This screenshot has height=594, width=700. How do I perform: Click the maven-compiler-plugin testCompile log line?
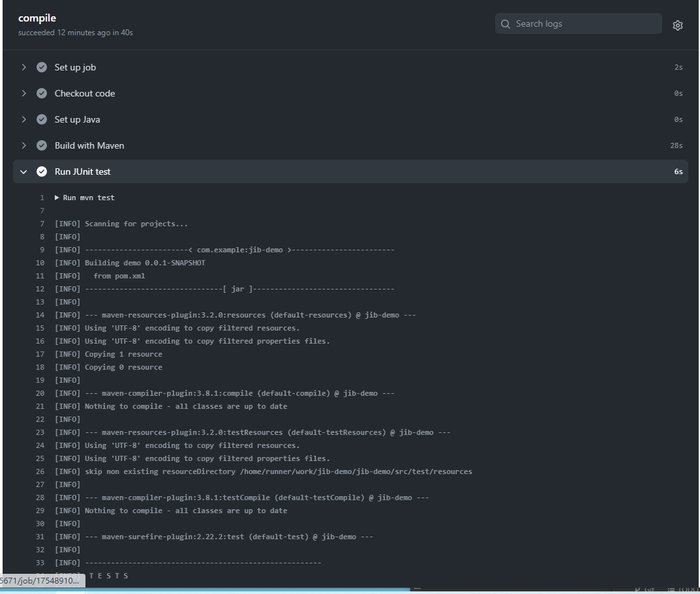pyautogui.click(x=241, y=497)
